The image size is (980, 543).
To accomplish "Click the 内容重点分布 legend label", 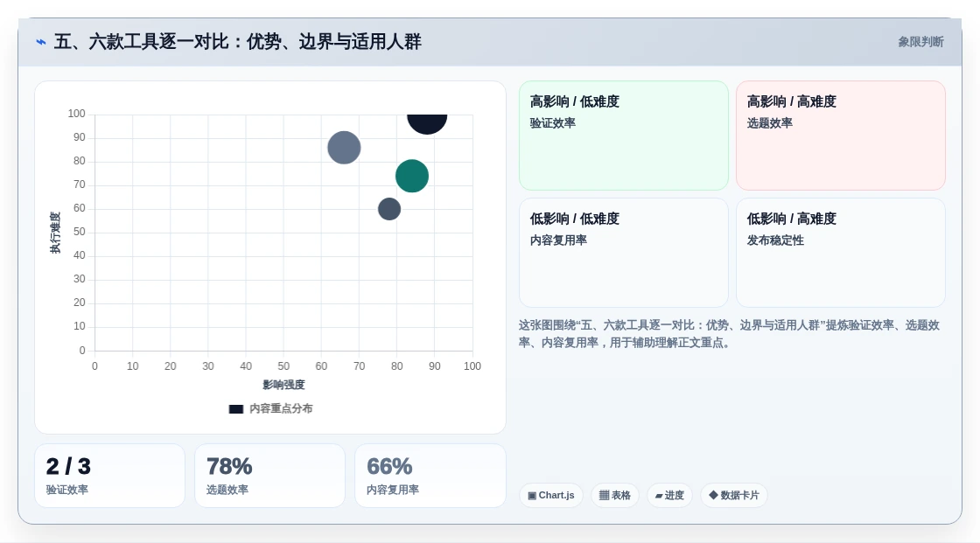I will [281, 408].
